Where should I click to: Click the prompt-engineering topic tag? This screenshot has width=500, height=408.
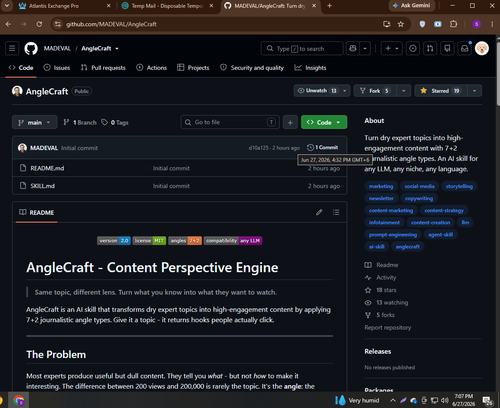393,235
